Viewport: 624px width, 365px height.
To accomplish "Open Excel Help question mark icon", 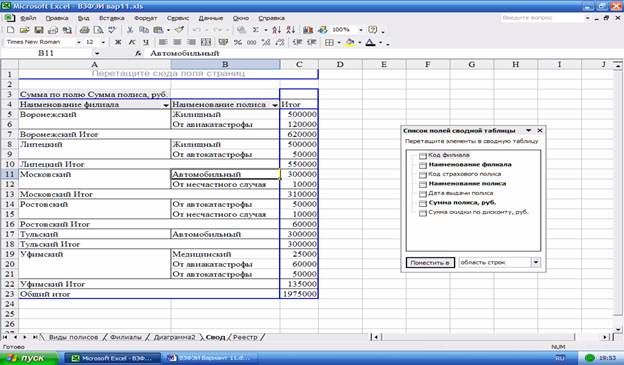I will click(372, 30).
